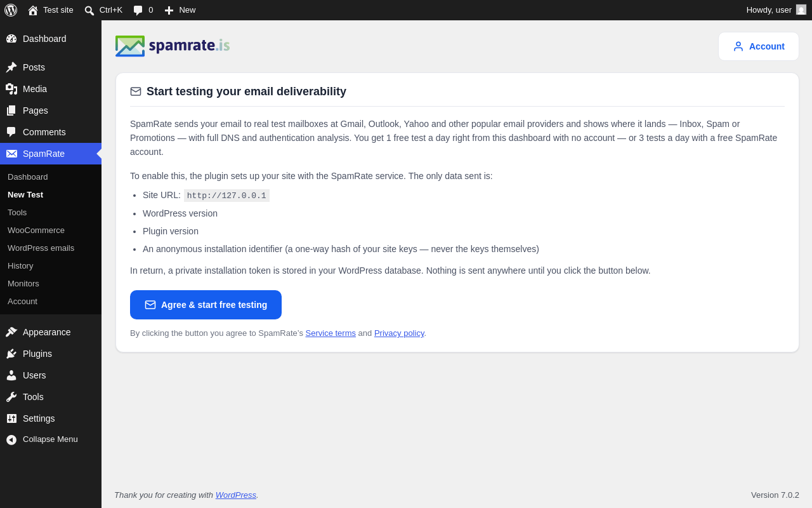
Task: Click the spamrate.is logo
Action: pos(173,46)
